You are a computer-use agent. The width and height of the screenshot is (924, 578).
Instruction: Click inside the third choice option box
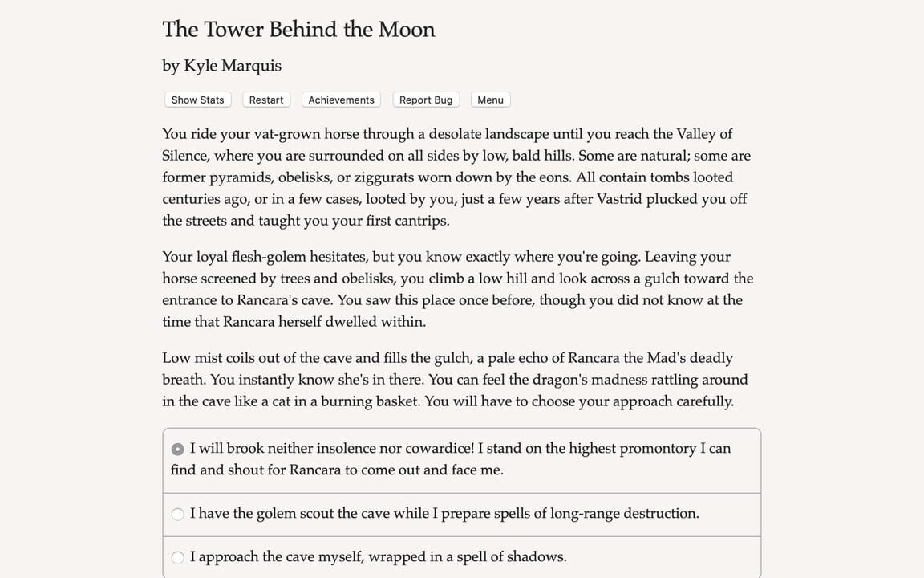point(461,556)
